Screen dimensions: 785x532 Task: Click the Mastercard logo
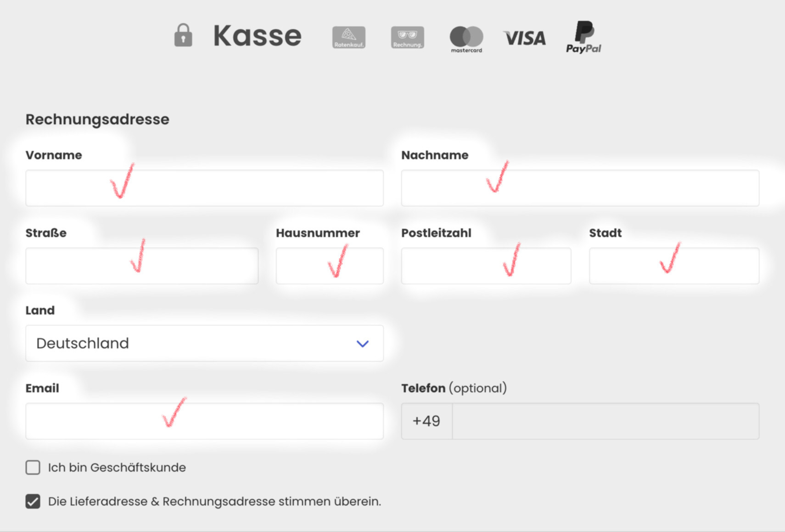pyautogui.click(x=466, y=39)
